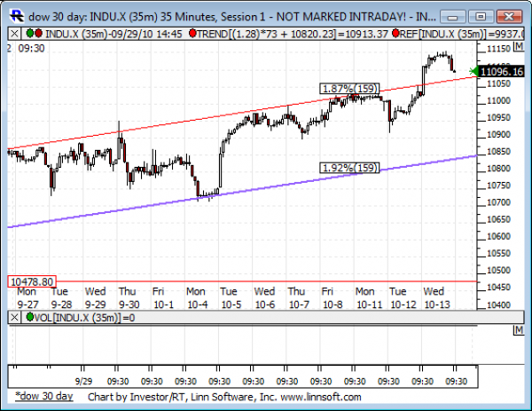Click the M button on volume pane
The height and width of the screenshot is (411, 532).
click(x=519, y=330)
